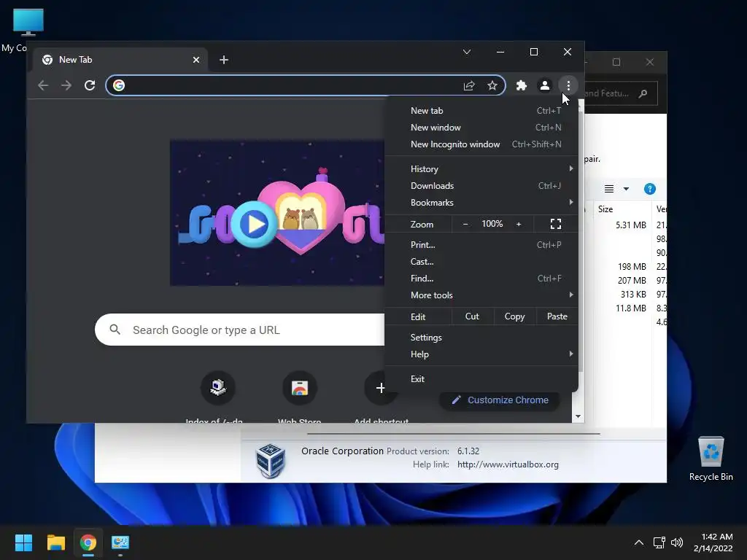Reload the current Chrome page
The height and width of the screenshot is (560, 747).
click(x=90, y=85)
